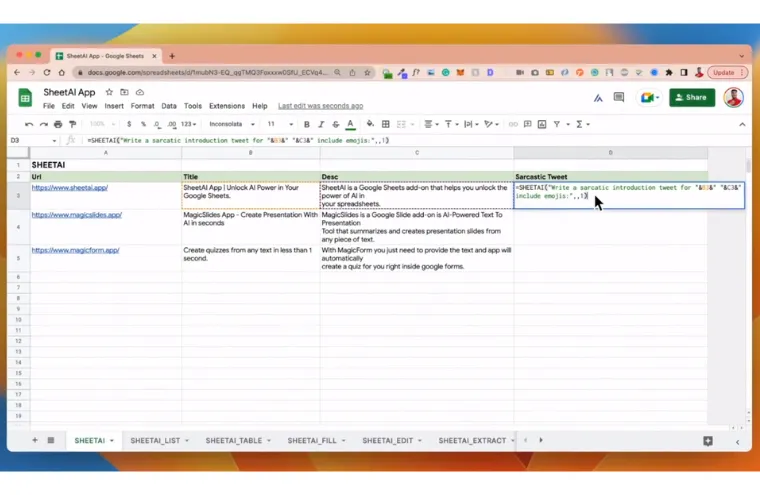Open the comment history icon

click(619, 97)
